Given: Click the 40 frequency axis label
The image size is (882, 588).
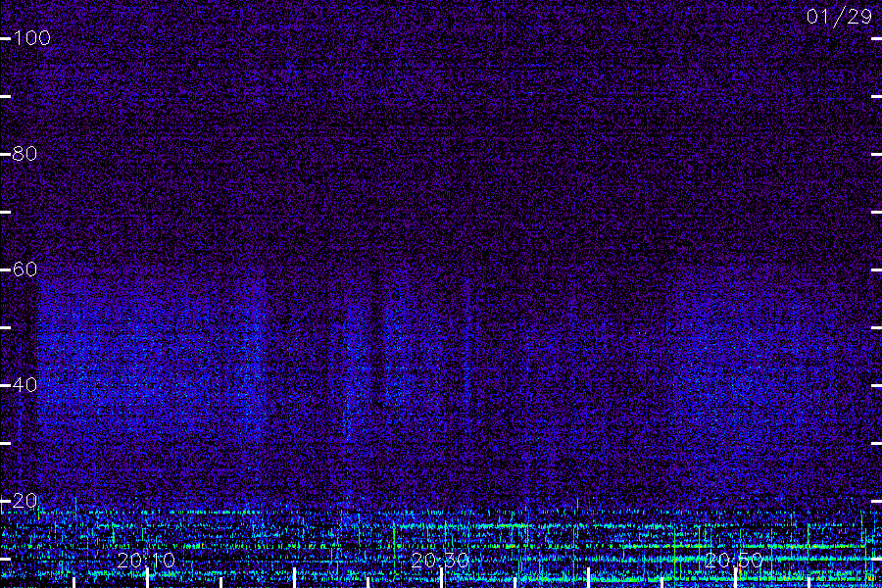Looking at the screenshot, I should (x=24, y=385).
